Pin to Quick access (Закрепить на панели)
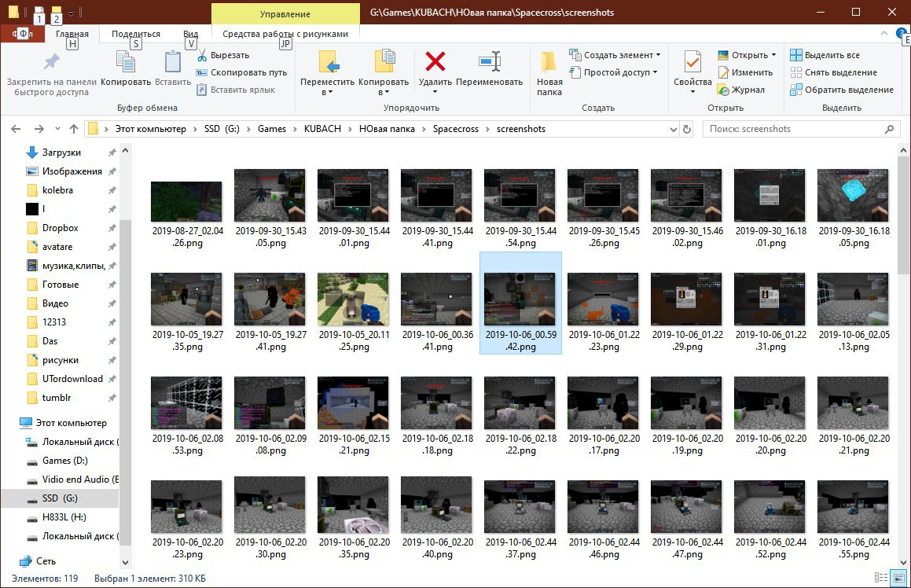The image size is (911, 588). [x=51, y=74]
